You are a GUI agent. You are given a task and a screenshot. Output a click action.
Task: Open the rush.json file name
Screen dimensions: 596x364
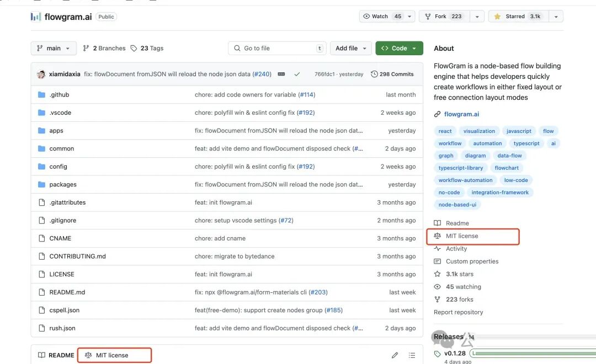click(x=62, y=328)
